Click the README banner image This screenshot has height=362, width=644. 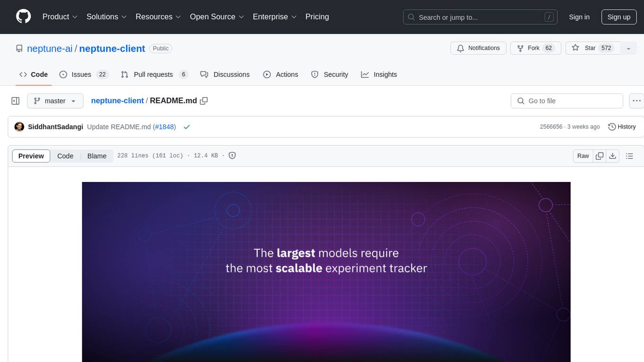pyautogui.click(x=326, y=272)
